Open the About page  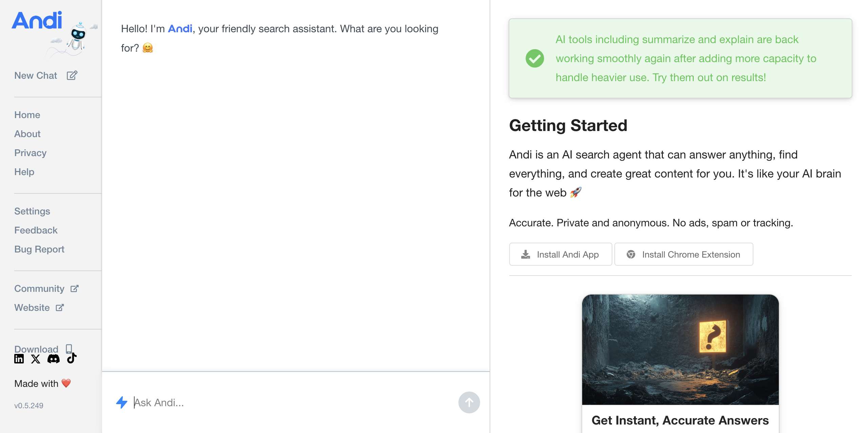pyautogui.click(x=27, y=134)
